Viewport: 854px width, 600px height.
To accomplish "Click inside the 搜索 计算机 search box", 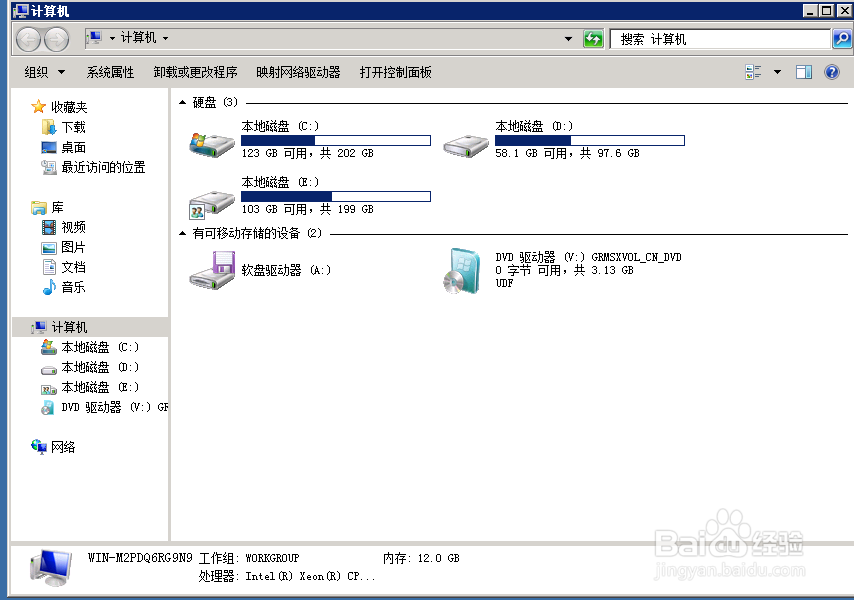I will coord(719,39).
